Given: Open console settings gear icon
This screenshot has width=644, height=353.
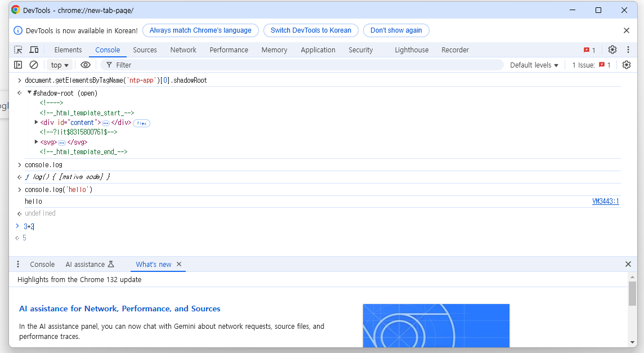Looking at the screenshot, I should [x=627, y=65].
